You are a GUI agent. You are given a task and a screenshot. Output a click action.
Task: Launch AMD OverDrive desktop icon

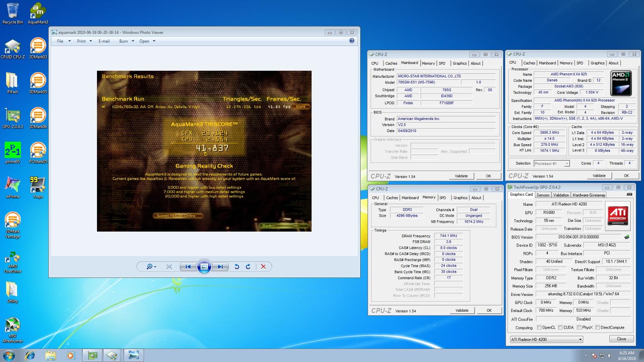tap(12, 263)
